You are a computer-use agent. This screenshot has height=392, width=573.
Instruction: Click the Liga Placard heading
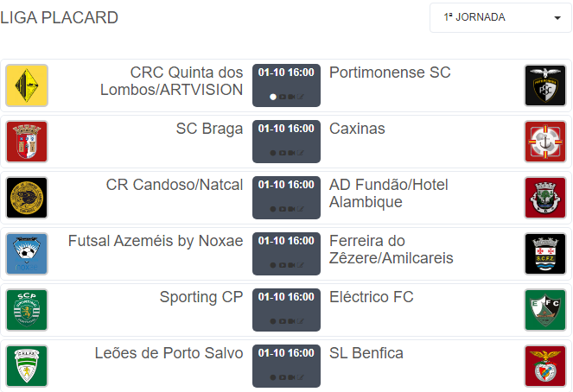click(x=60, y=17)
